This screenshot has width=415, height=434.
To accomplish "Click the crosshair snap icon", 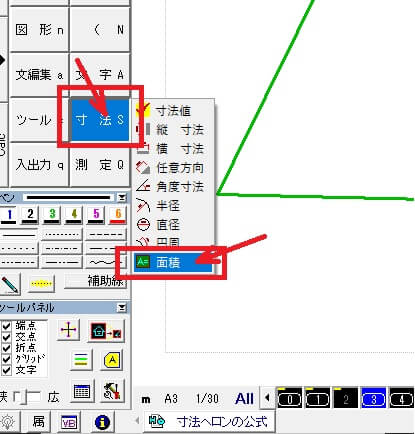I will 68,330.
